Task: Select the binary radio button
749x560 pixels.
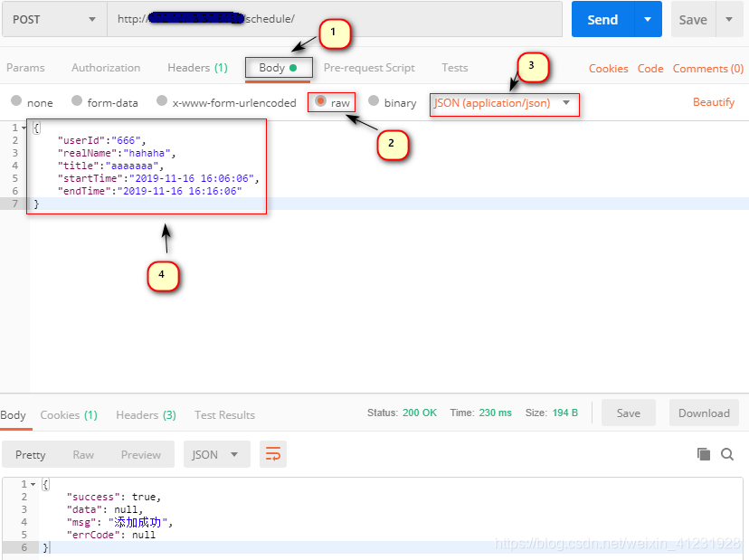Action: click(x=375, y=102)
